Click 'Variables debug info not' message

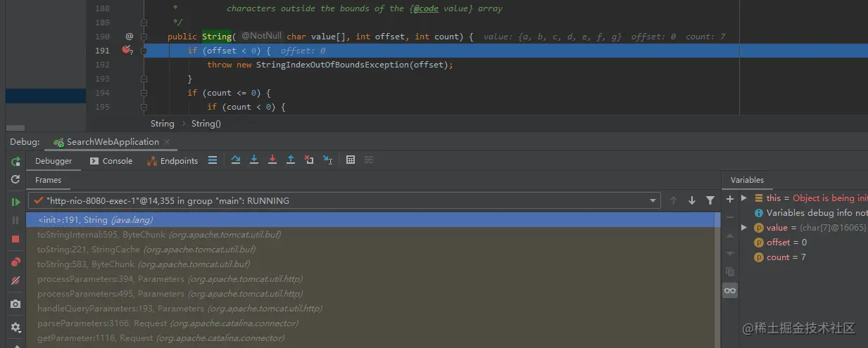pos(817,213)
